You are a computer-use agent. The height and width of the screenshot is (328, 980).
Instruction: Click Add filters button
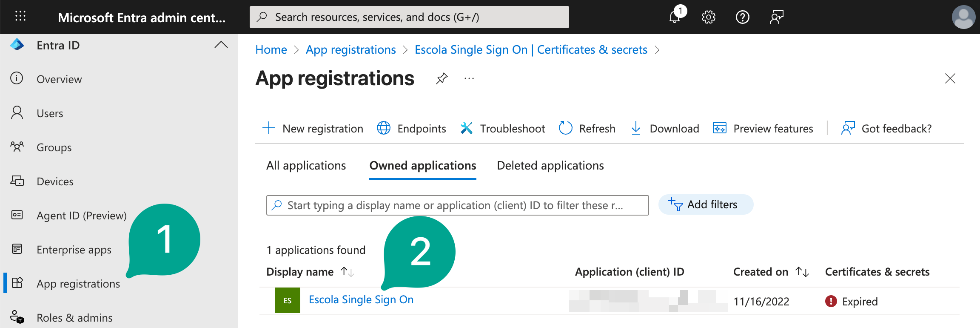point(706,205)
